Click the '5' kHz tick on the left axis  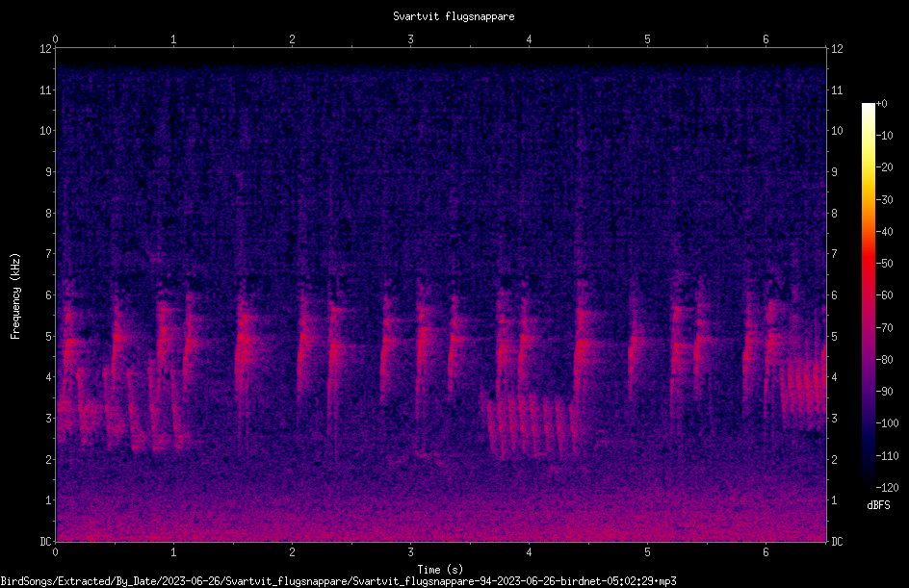click(49, 336)
